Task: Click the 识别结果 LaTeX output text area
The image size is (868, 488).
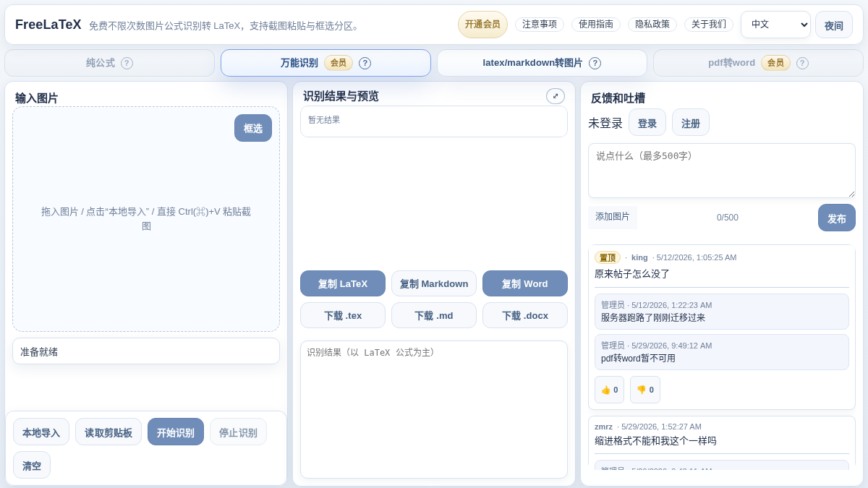Action: pyautogui.click(x=434, y=409)
